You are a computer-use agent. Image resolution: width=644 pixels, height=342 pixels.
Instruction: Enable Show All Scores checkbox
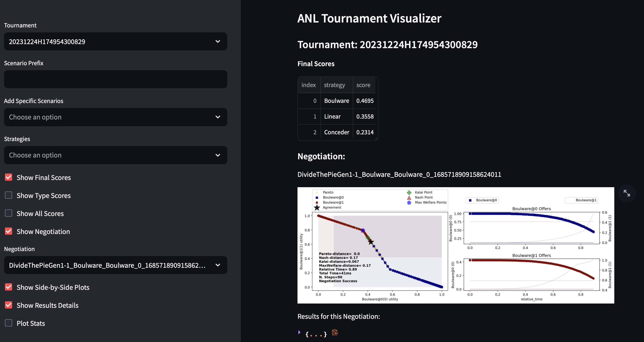[9, 213]
